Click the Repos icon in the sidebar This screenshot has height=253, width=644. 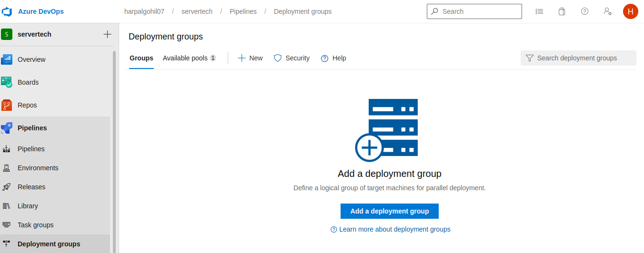point(7,105)
